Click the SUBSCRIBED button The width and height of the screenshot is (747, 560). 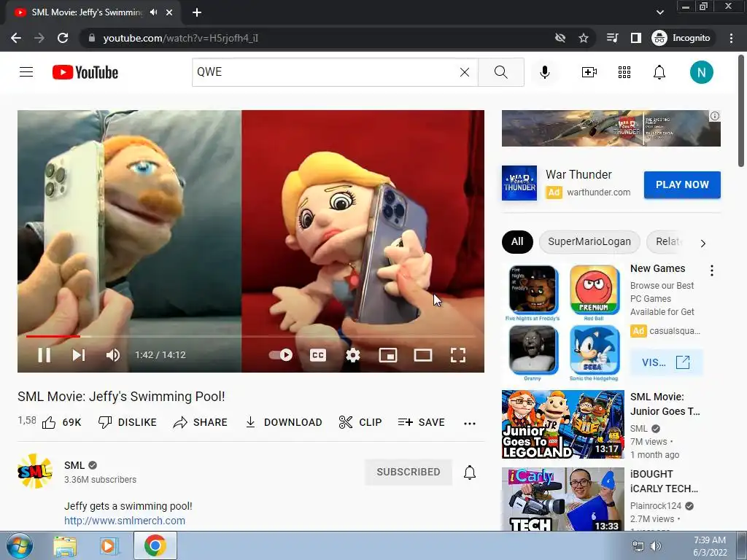tap(409, 472)
